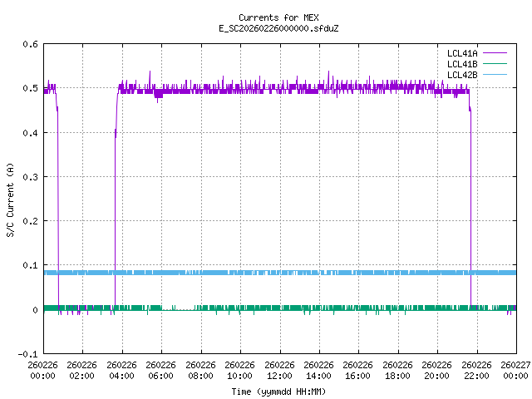Click the LCL41B legend label

point(461,64)
